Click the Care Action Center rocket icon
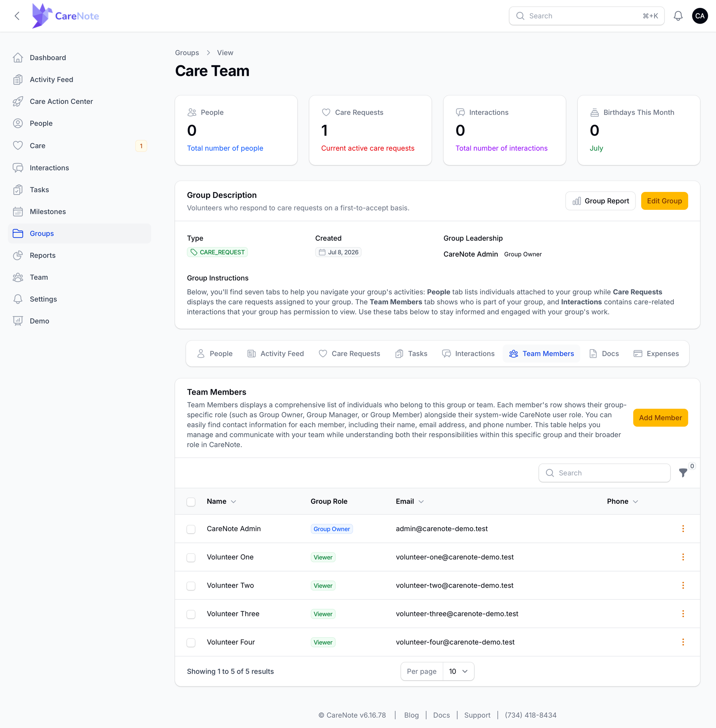716x728 pixels. click(18, 102)
